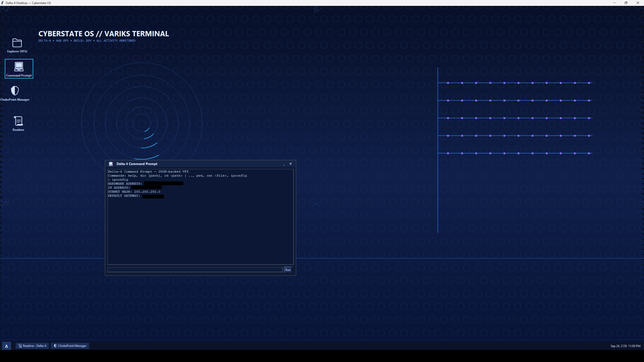Click the Delta-4 Command Prompt title bar icon
Screen dimensions: 644x362
(111, 164)
